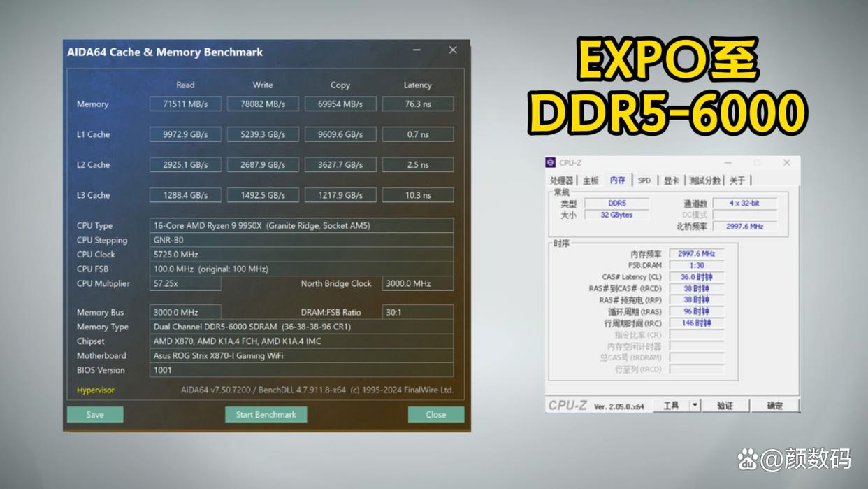
Task: Click the 确定 button in CPU-Z
Action: (x=775, y=405)
